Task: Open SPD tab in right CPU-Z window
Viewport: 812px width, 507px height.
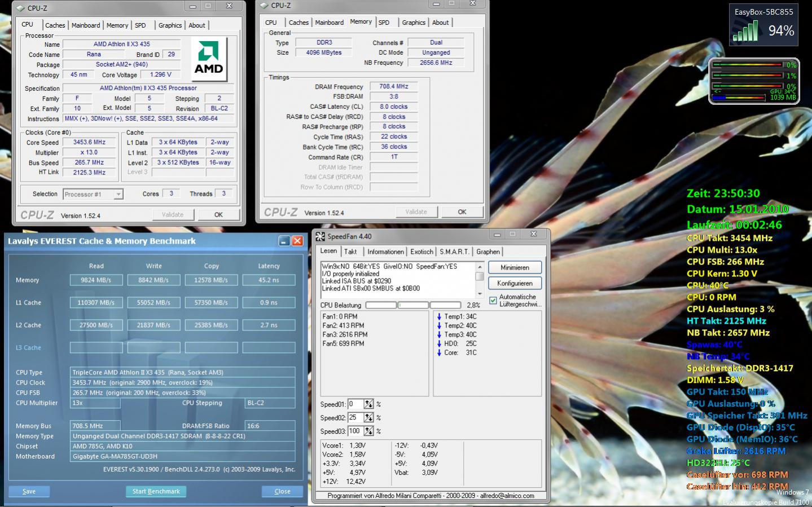Action: [x=384, y=23]
